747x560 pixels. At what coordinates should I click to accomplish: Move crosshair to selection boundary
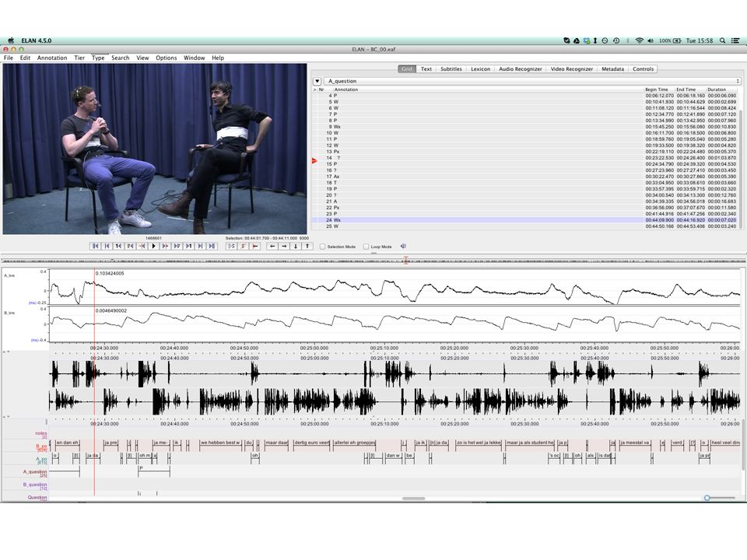point(255,247)
